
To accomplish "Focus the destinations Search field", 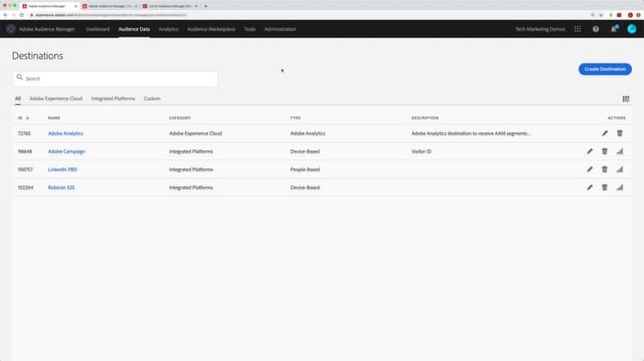I will (115, 78).
